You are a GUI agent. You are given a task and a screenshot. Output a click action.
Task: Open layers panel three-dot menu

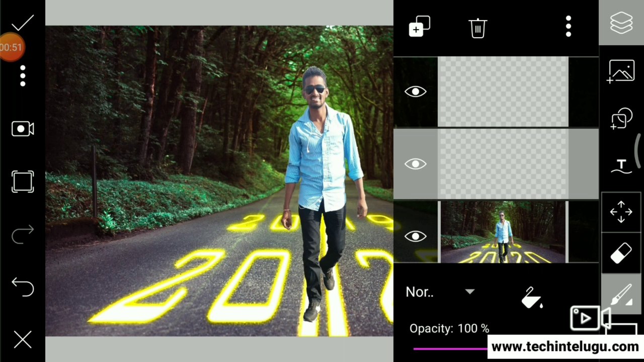coord(568,26)
